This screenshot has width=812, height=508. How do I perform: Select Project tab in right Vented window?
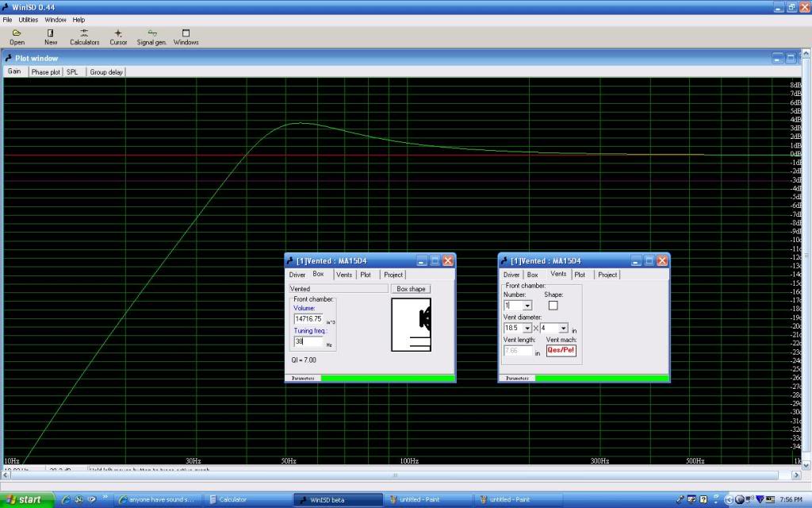point(607,275)
